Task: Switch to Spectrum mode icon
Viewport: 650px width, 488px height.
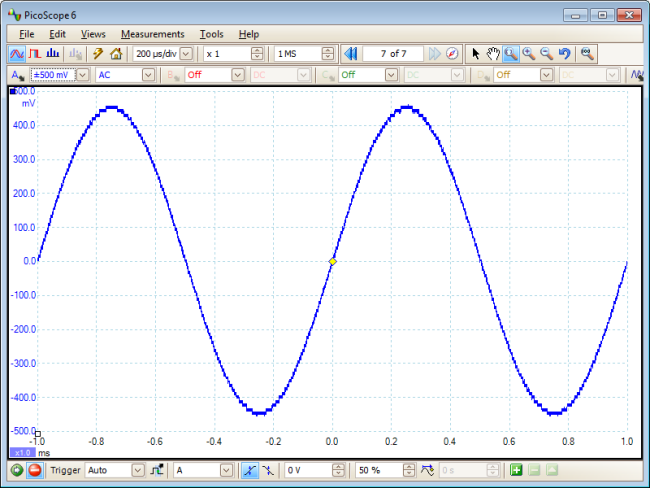Action: pos(53,53)
